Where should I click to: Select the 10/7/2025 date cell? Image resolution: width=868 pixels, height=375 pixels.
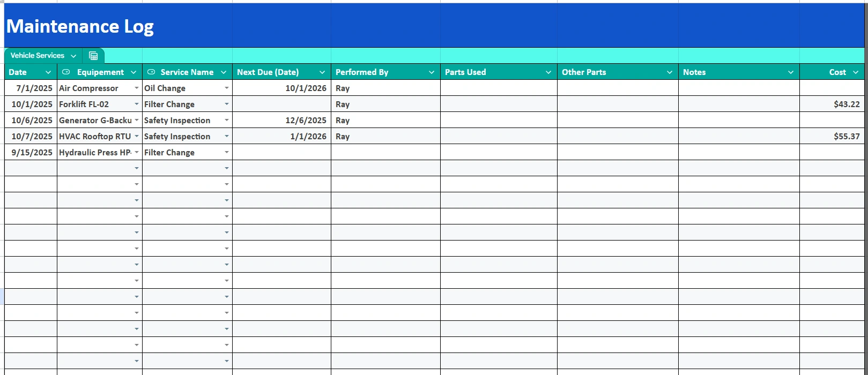tap(31, 136)
